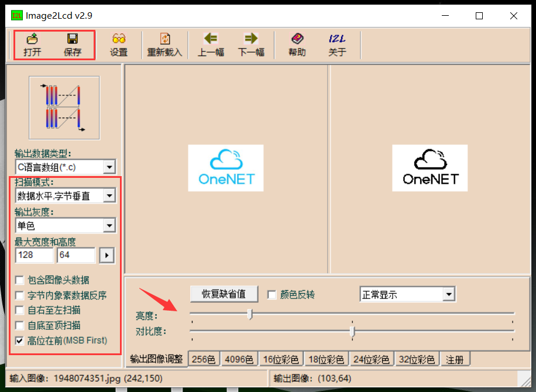The height and width of the screenshot is (392, 536).
Task: Go to previous image with 上一幅 arrow
Action: tap(211, 44)
